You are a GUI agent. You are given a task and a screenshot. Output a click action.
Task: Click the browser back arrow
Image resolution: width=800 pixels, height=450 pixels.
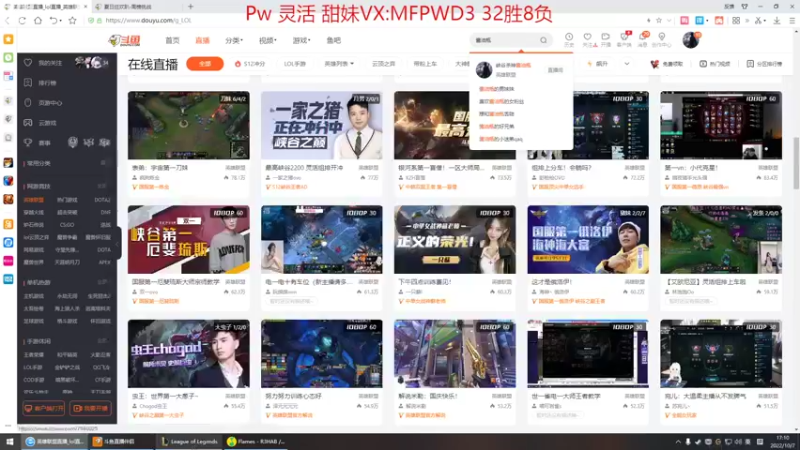pos(7,20)
